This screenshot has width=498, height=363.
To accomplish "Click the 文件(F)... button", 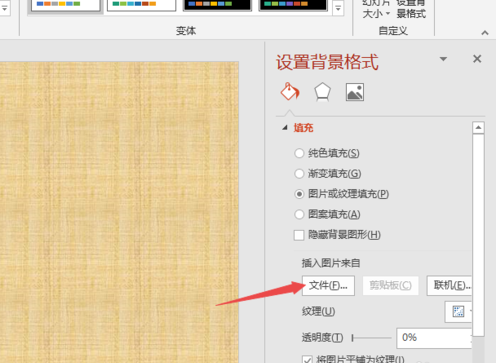I will coord(328,285).
